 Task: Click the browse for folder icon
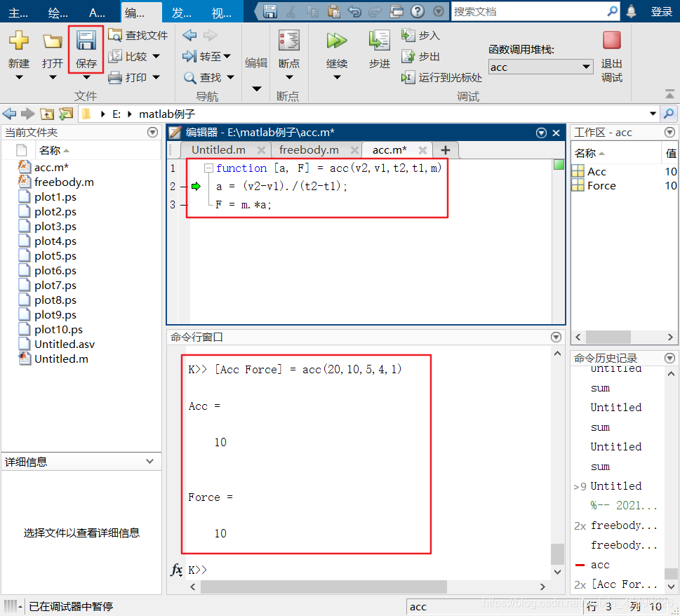[66, 114]
